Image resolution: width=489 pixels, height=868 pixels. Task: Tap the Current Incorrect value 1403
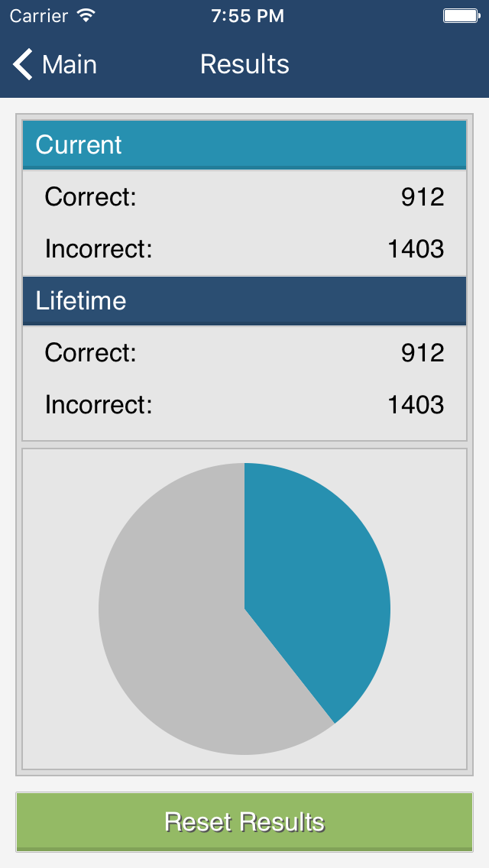pyautogui.click(x=416, y=249)
